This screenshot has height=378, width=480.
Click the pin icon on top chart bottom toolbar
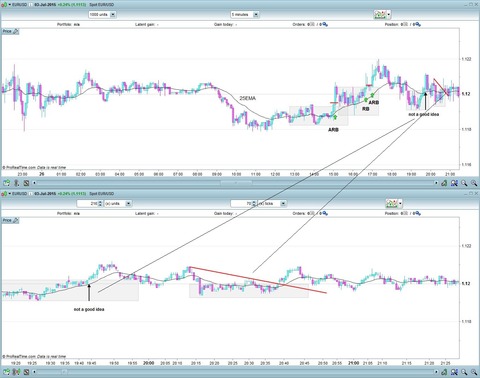tap(16, 183)
